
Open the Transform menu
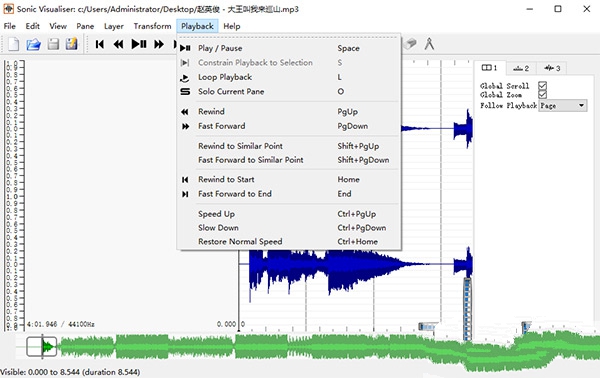[x=152, y=26]
